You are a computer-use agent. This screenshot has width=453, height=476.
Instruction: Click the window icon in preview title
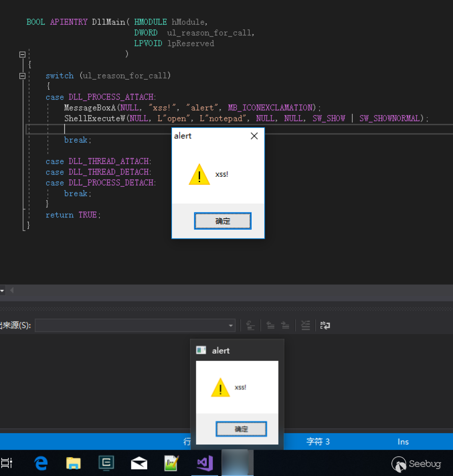click(201, 350)
